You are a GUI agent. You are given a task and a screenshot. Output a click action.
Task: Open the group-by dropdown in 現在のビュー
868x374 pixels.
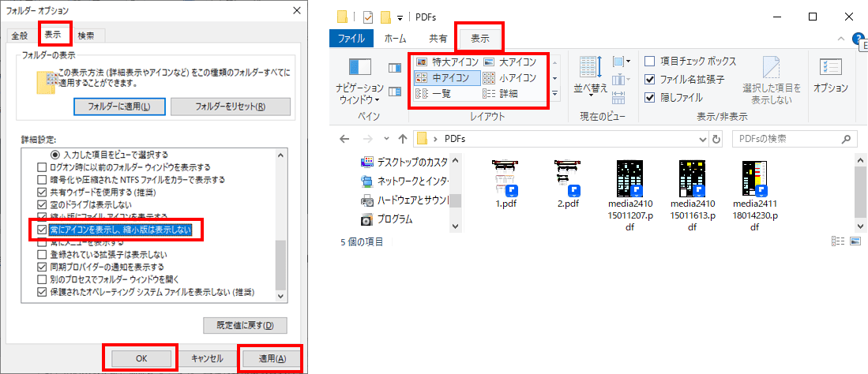click(x=621, y=61)
